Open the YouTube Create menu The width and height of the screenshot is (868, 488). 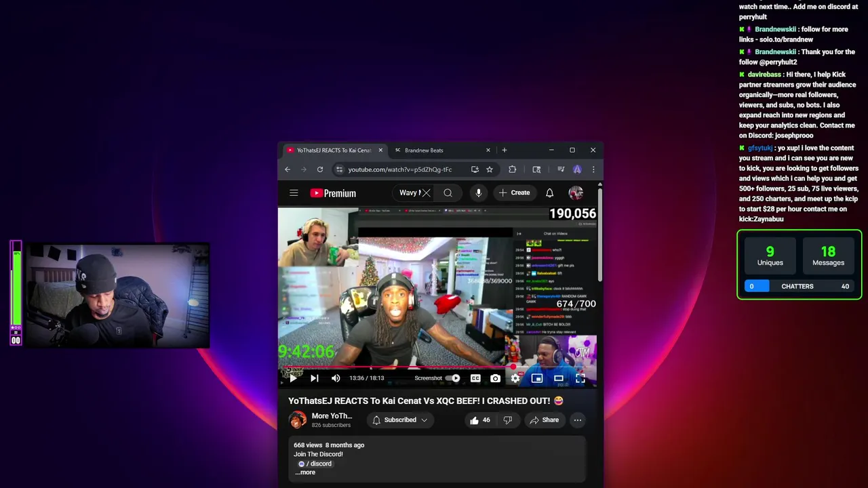[x=515, y=193]
